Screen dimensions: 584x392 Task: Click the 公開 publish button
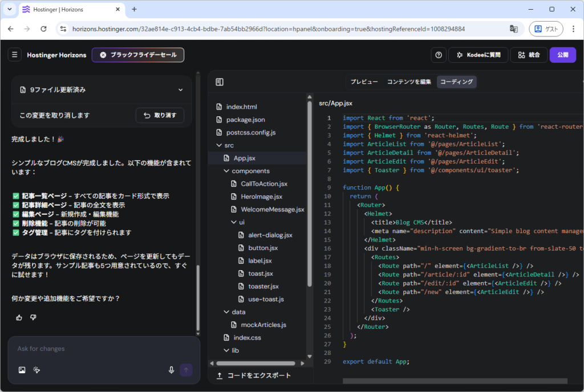pos(563,55)
